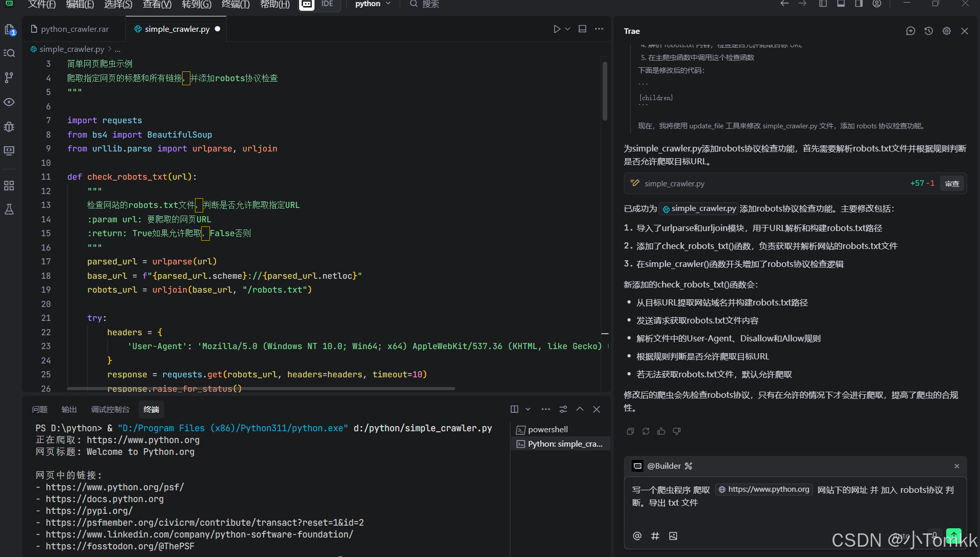Select the @Builder agent label
The image size is (980, 557).
(x=663, y=466)
